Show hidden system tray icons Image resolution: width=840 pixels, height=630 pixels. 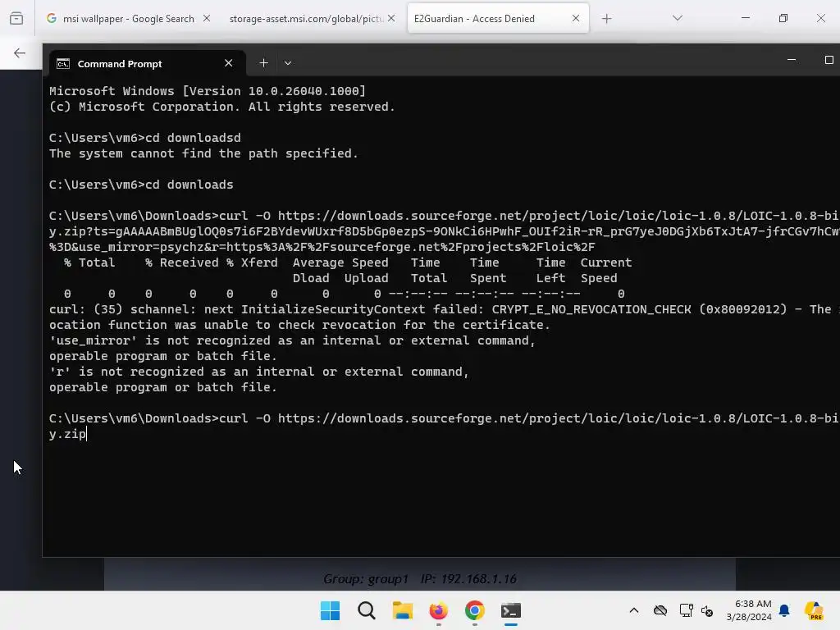[x=634, y=610]
